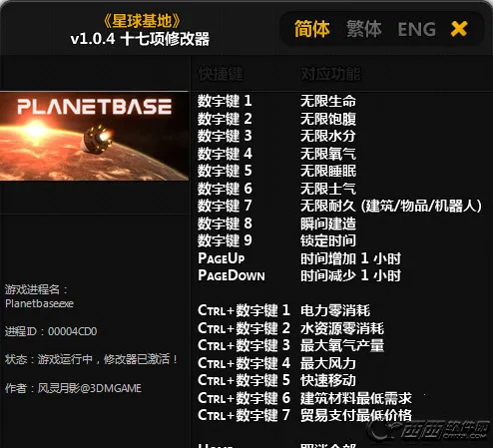The width and height of the screenshot is (493, 448).
Task: Select the 水资源零消耗 function
Action: click(342, 328)
